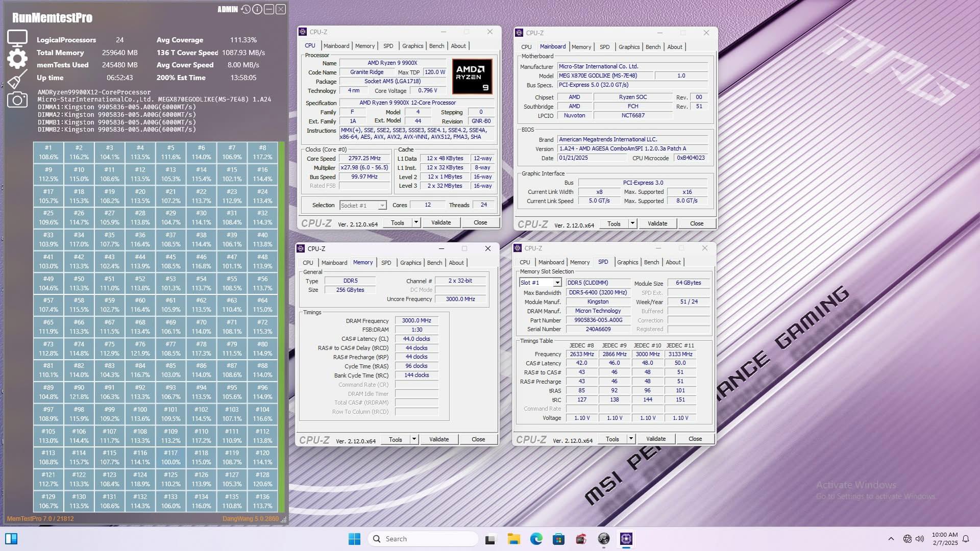
Task: Click Close button in Memory window
Action: pyautogui.click(x=478, y=439)
